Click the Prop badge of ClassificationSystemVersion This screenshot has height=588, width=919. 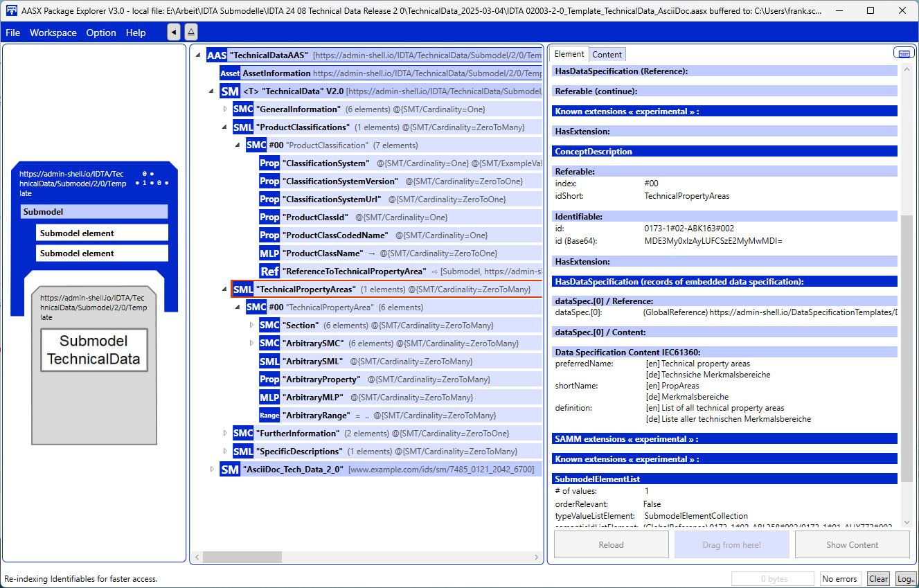tap(269, 181)
